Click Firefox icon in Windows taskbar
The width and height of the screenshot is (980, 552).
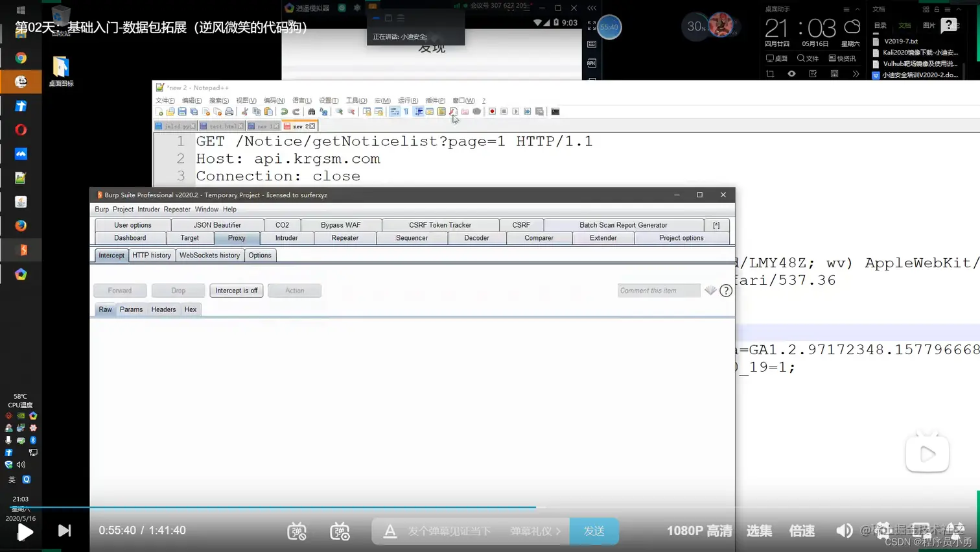pos(21,226)
